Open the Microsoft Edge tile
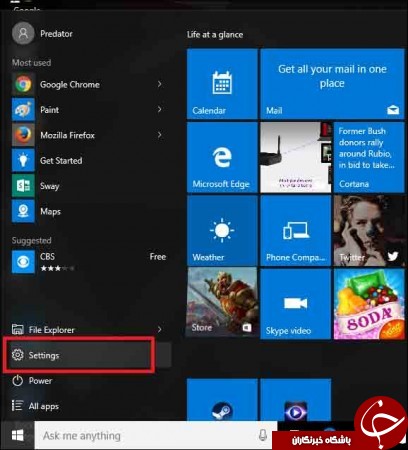The height and width of the screenshot is (450, 408). (222, 157)
